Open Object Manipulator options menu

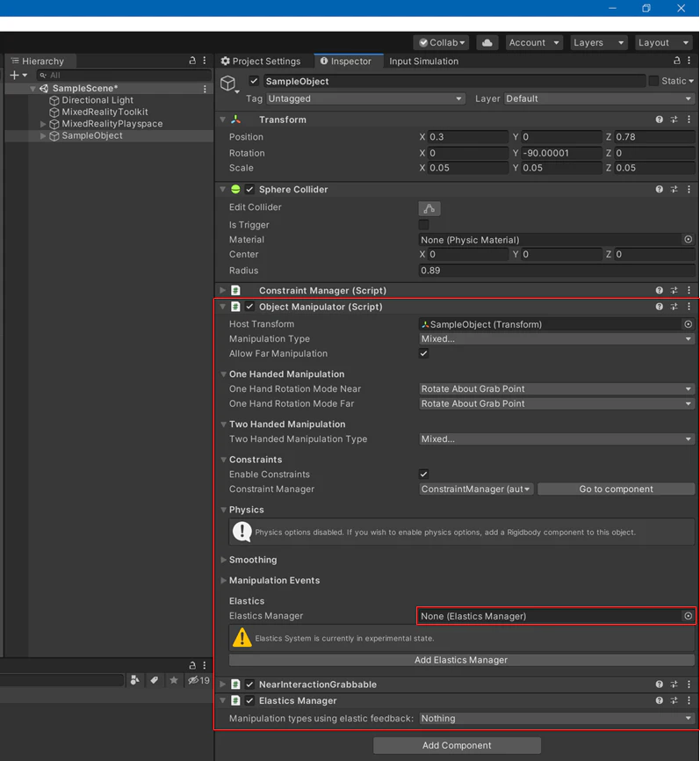pos(689,307)
